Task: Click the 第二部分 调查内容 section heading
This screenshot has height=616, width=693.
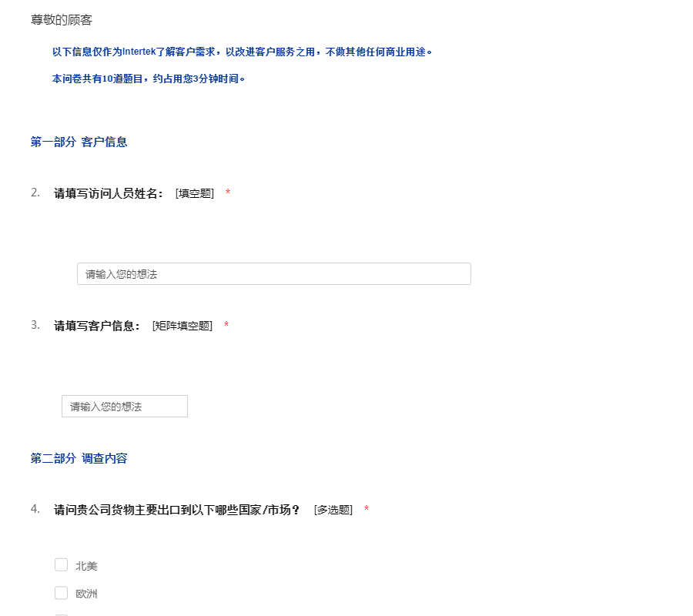Action: 79,458
